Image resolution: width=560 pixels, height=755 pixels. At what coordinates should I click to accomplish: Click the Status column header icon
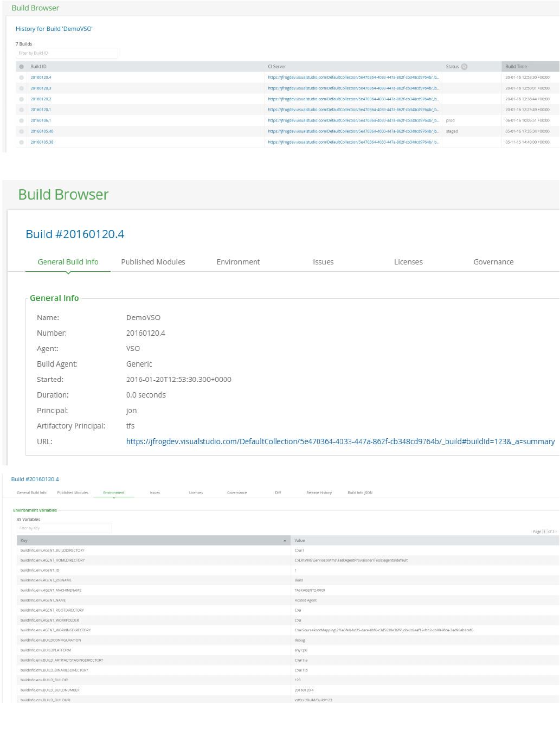(x=464, y=67)
